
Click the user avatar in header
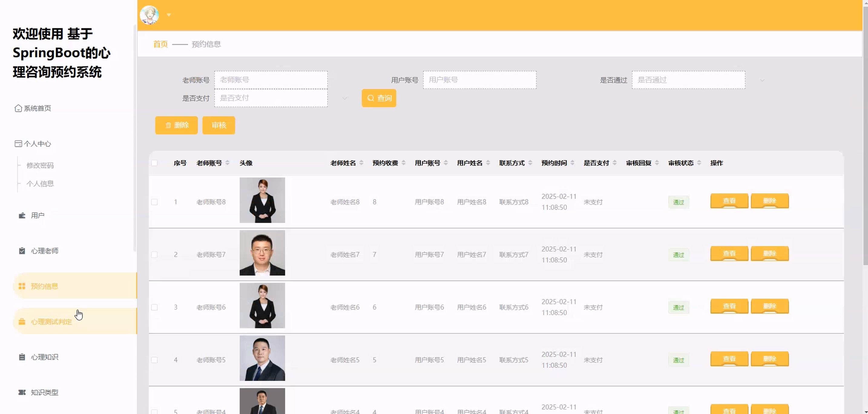pyautogui.click(x=149, y=15)
